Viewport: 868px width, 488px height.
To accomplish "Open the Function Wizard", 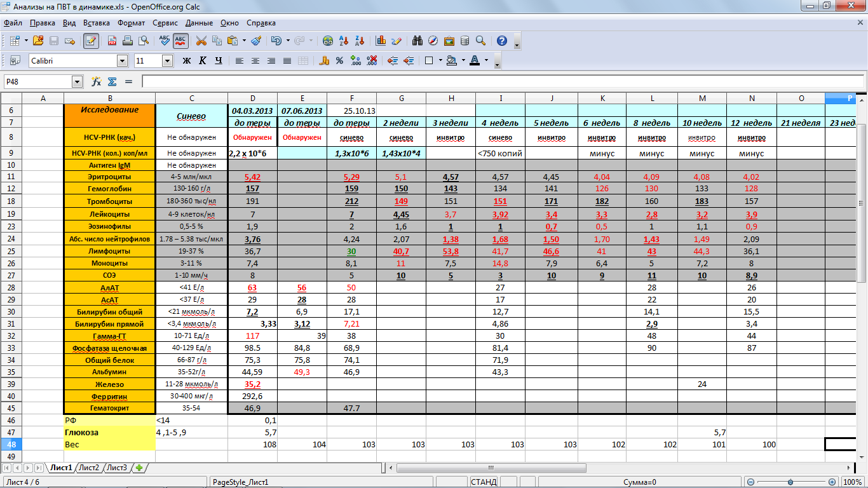I will tap(97, 82).
